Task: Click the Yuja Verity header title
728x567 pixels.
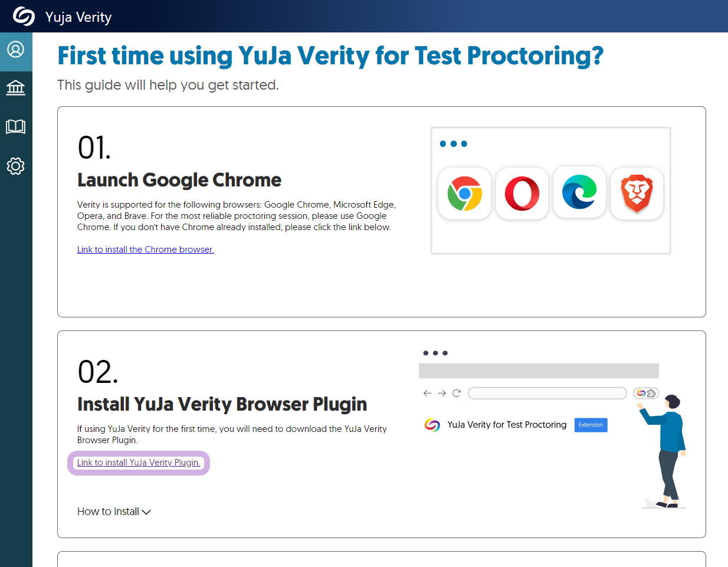Action: [78, 17]
